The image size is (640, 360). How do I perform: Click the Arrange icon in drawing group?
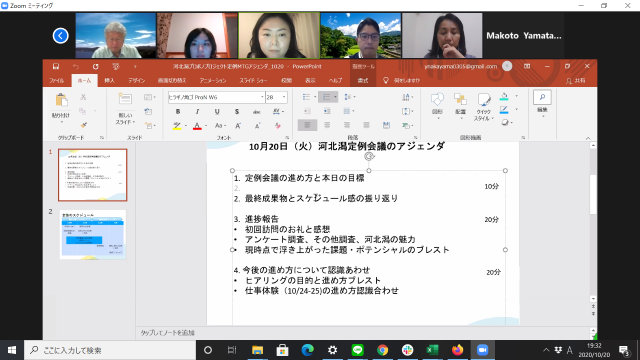click(x=460, y=99)
